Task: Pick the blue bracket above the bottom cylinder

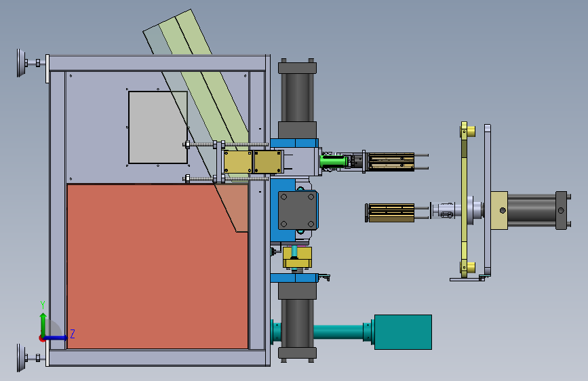Action: (294, 278)
